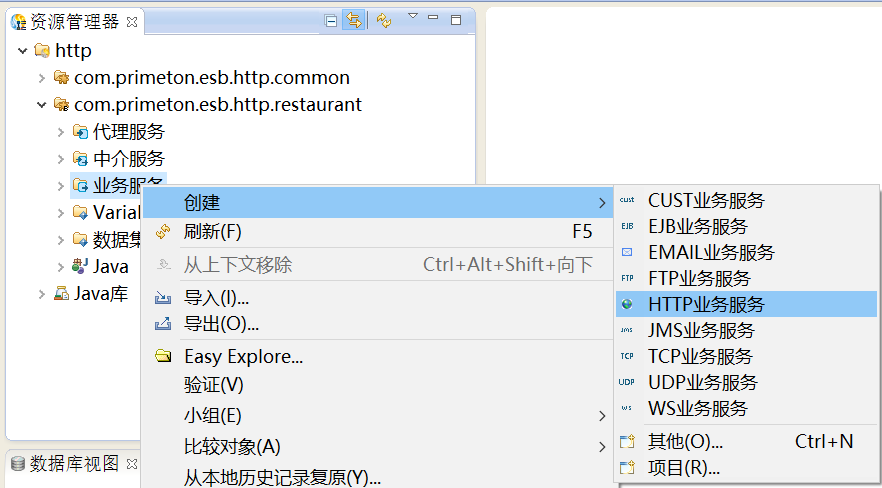The height and width of the screenshot is (488, 882).
Task: Click the EJB业务服务 icon
Action: 627,226
